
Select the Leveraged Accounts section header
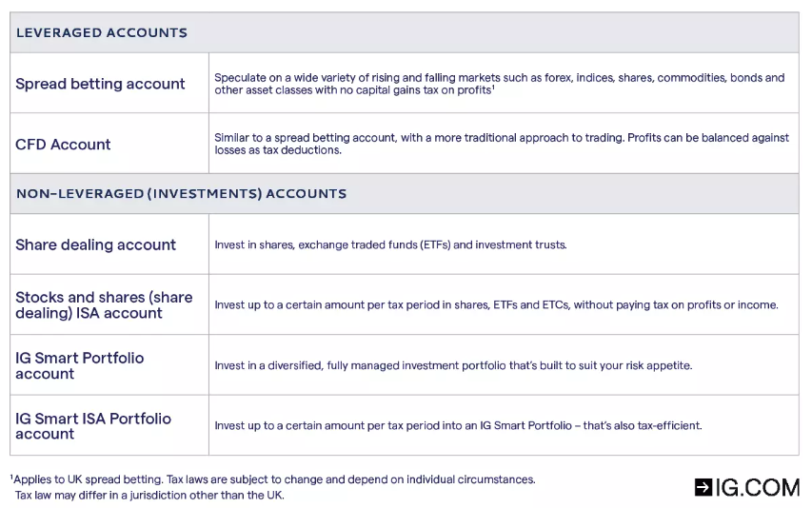[x=102, y=32]
